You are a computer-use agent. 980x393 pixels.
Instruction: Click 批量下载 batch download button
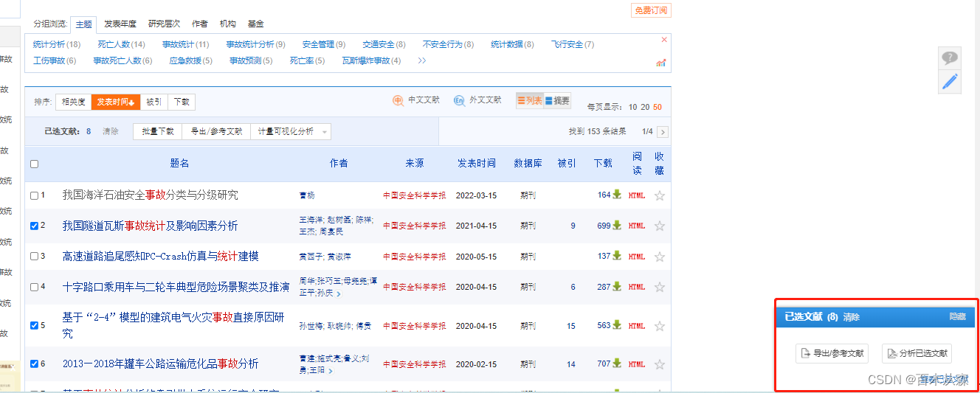(x=158, y=131)
